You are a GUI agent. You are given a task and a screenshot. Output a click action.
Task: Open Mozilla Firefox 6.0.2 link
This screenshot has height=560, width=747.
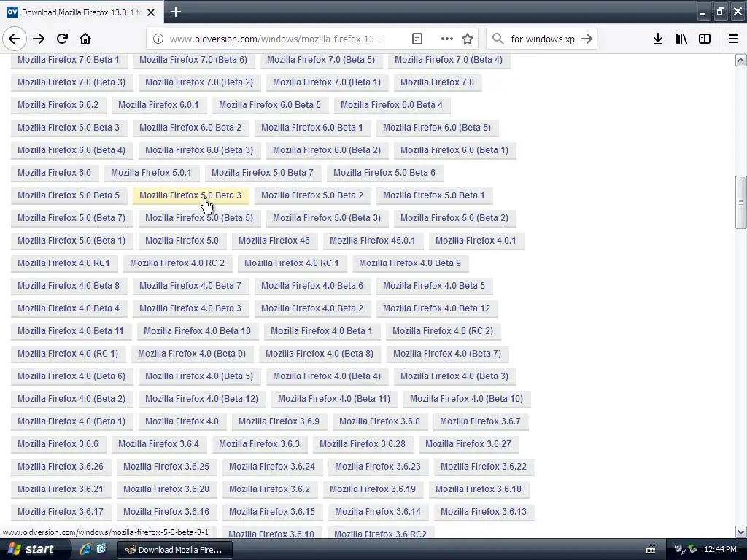point(58,105)
